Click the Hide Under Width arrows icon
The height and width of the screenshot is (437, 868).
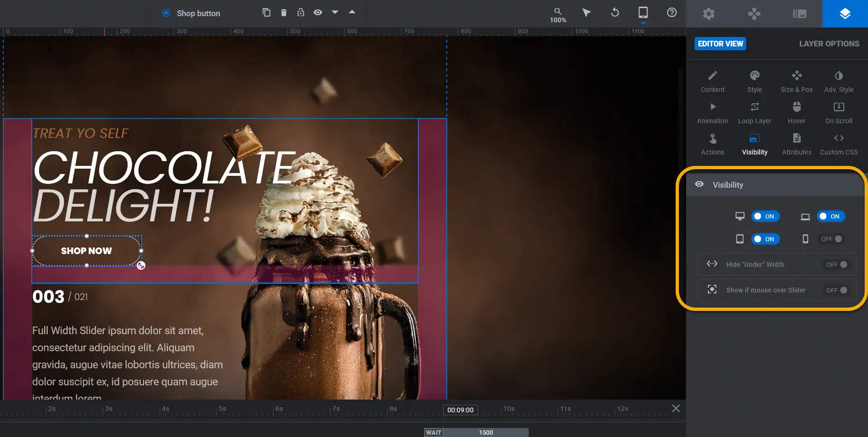(x=712, y=264)
